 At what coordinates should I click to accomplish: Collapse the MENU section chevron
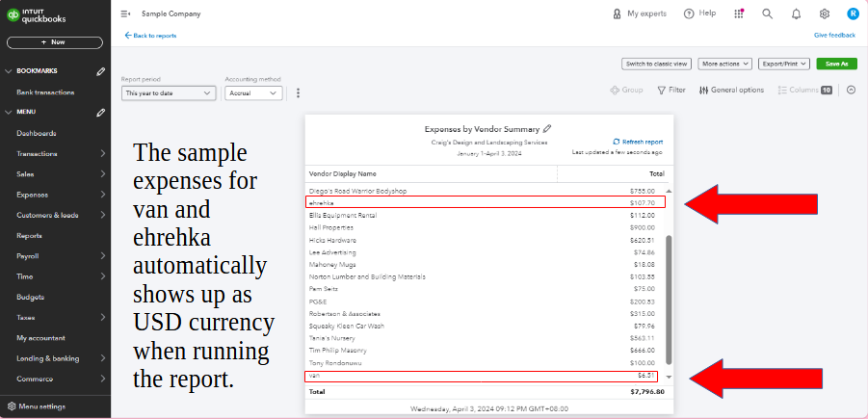9,113
